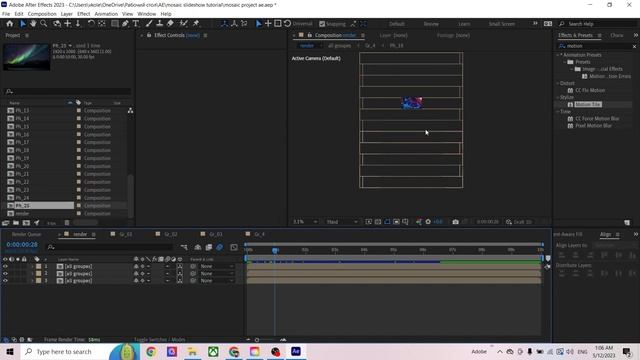Expand layer 1 properties twirl arrow
Viewport: 640px width, 360px height.
(32, 266)
